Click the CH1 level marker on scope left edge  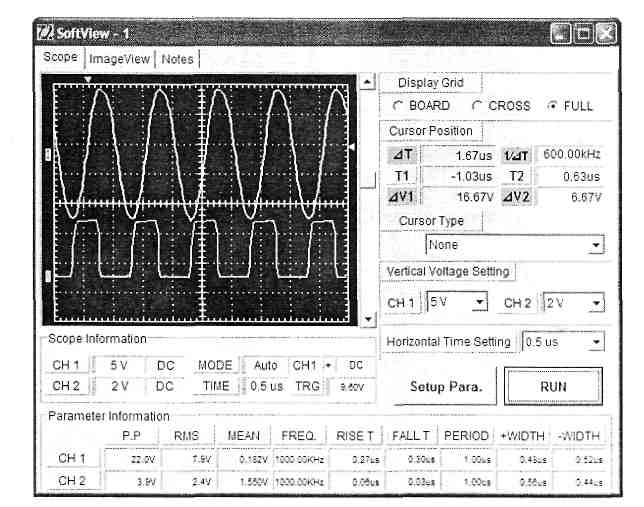48,155
